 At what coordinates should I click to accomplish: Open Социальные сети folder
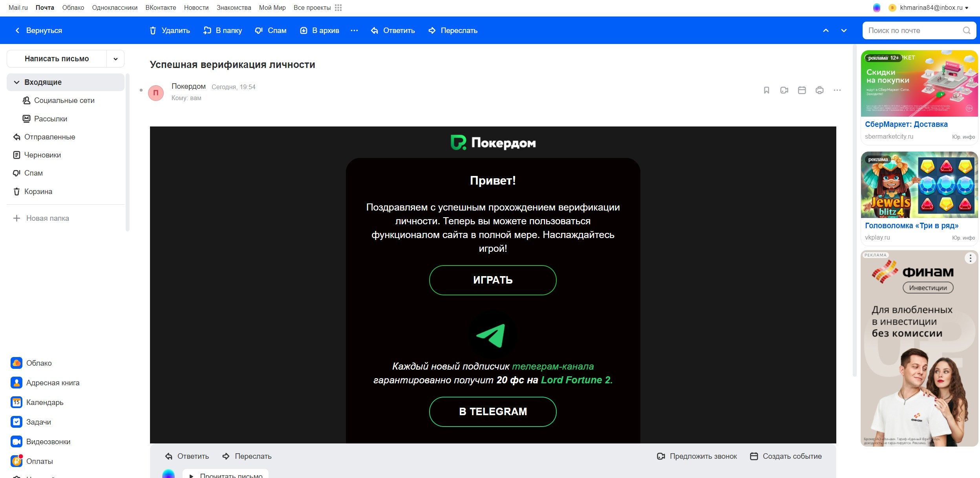pos(59,100)
